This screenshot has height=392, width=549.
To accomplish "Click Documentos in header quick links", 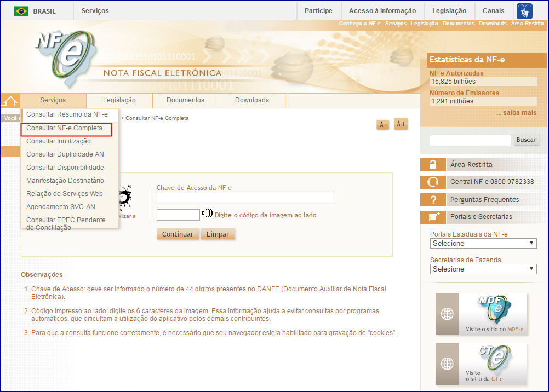I will click(458, 24).
